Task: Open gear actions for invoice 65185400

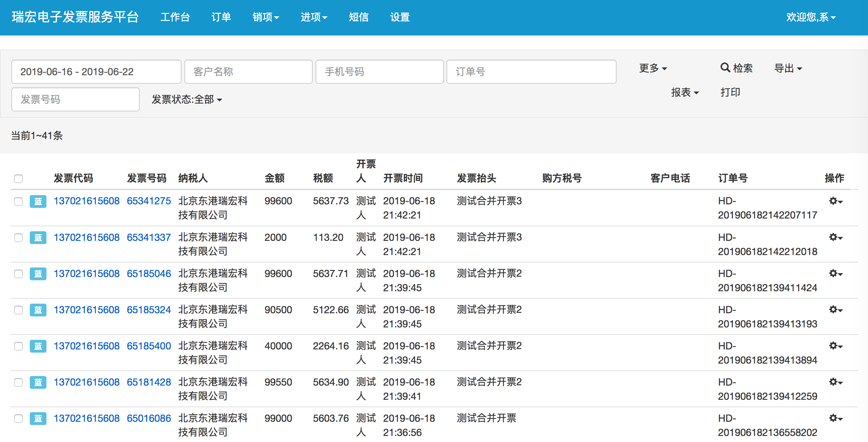Action: 836,346
